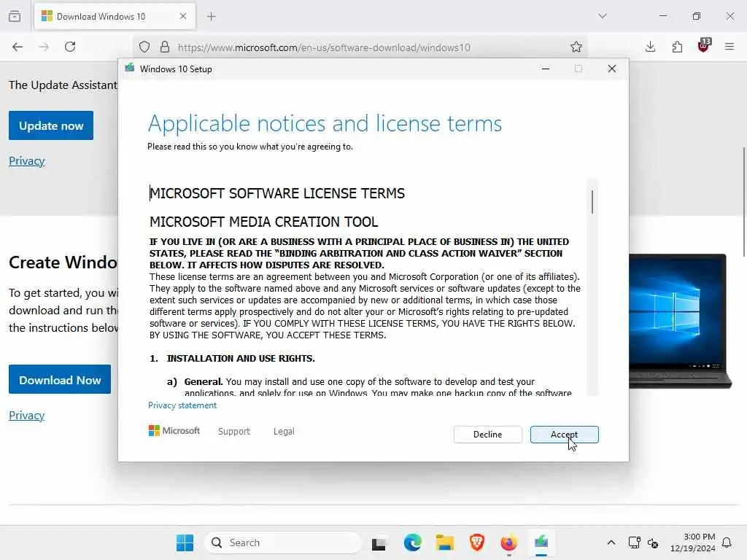Open the recent browsing view icon
Viewport: 747px width, 560px height.
[15, 16]
